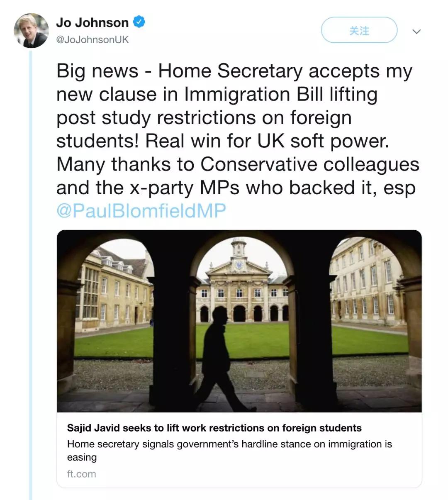Click the @JoJohnsonUK handle
Image resolution: width=448 pixels, height=500 pixels.
tap(92, 40)
